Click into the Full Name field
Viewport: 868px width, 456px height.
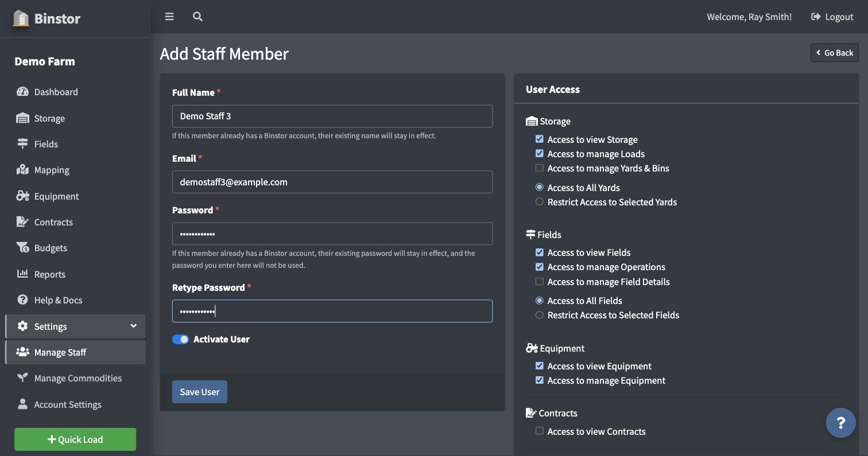point(332,116)
